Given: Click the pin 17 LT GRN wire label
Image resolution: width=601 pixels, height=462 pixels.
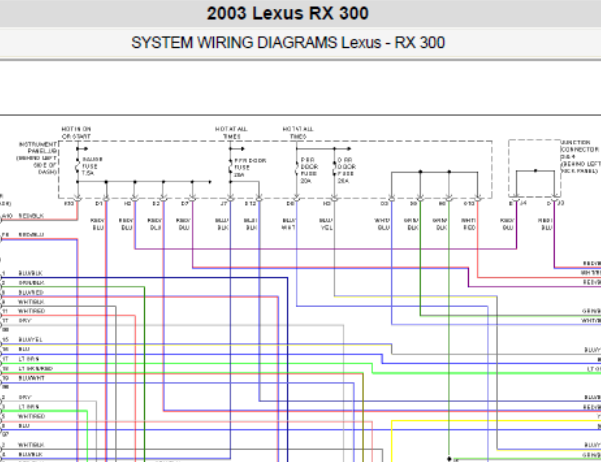Looking at the screenshot, I should [x=28, y=359].
